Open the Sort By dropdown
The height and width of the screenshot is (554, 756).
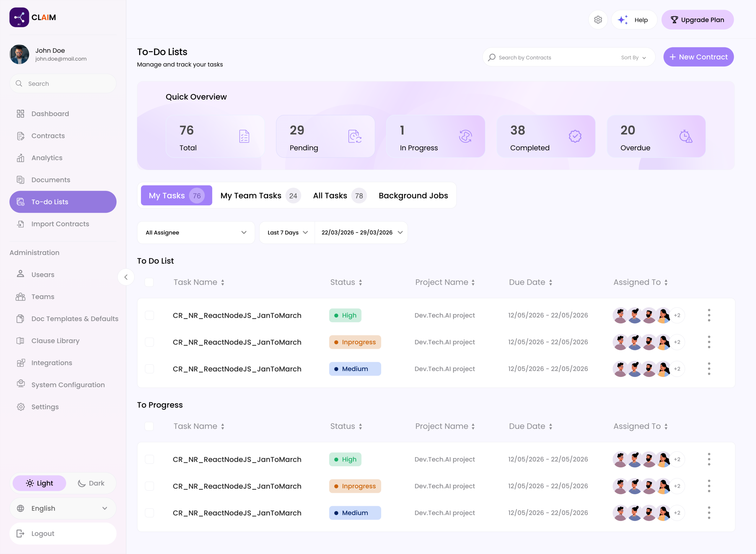(x=633, y=58)
